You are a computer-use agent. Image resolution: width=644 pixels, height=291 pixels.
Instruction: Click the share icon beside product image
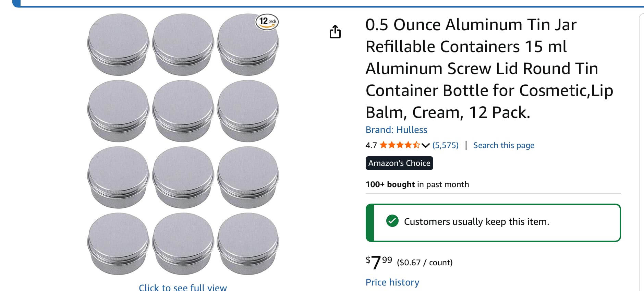pyautogui.click(x=335, y=32)
